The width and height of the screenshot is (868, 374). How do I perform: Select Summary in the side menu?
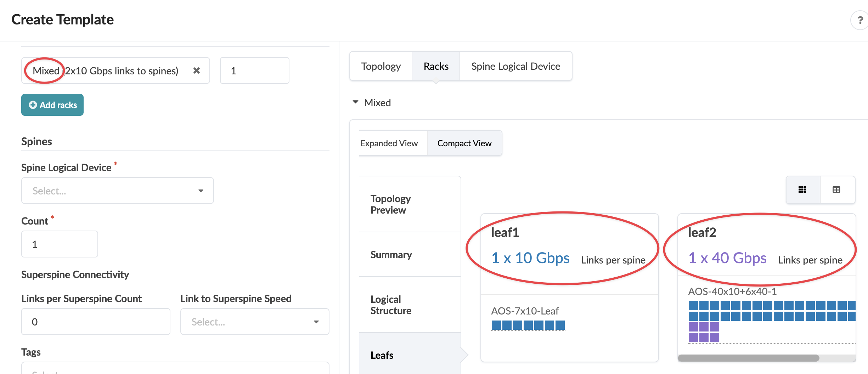tap(391, 255)
